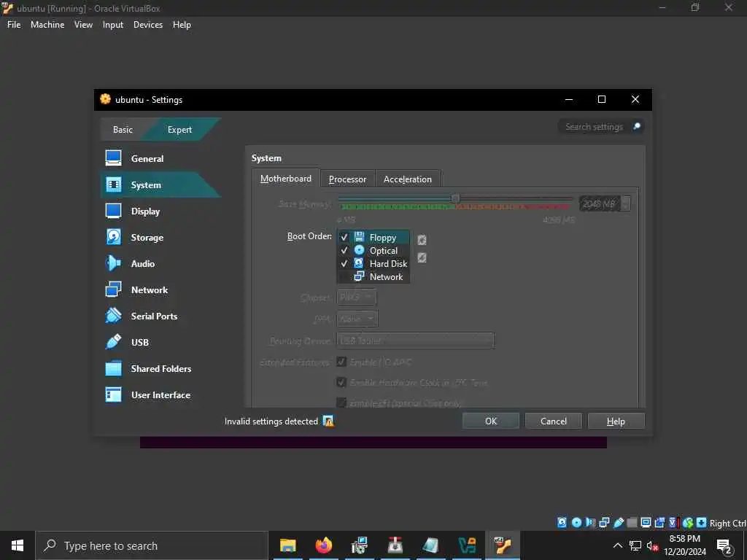747x560 pixels.
Task: Click shared folders indicator in status bar
Action: (632, 523)
